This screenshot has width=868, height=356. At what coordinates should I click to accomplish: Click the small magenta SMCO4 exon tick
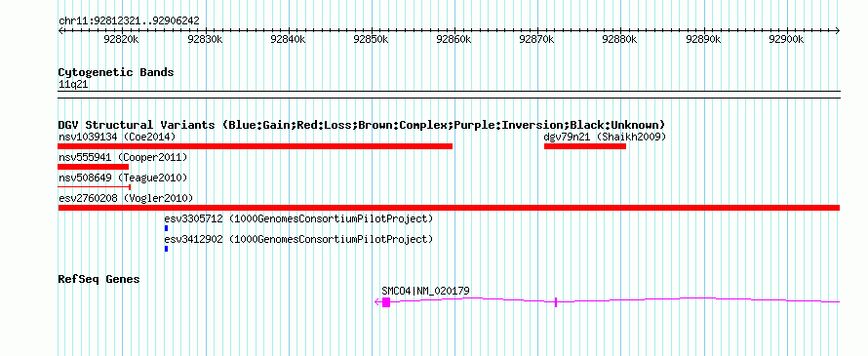pyautogui.click(x=555, y=301)
